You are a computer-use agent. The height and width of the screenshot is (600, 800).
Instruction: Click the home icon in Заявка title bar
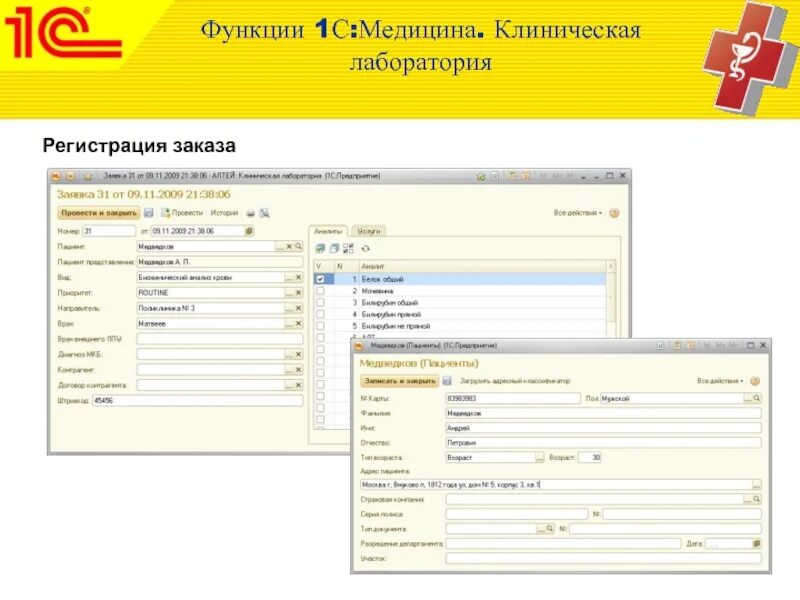[x=481, y=176]
